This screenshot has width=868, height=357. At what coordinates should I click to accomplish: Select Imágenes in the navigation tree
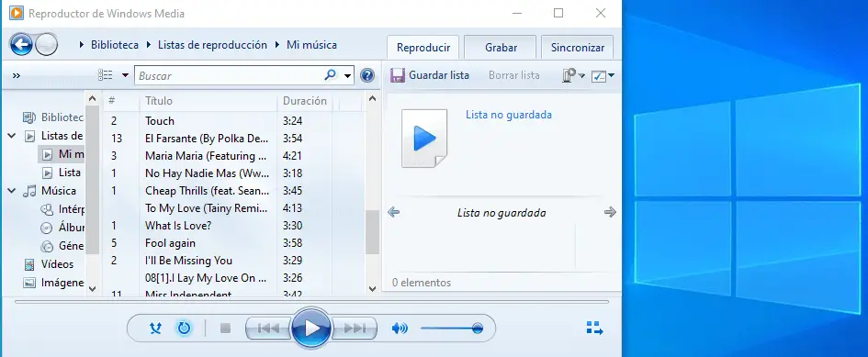click(53, 283)
